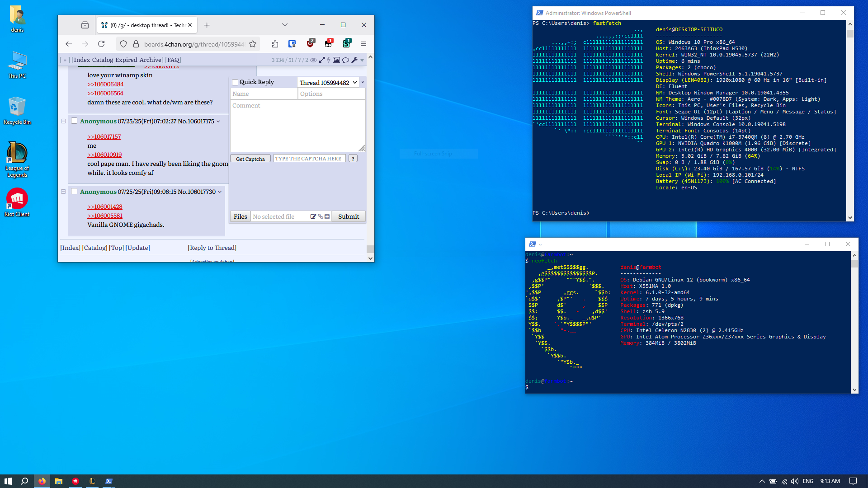Click bottom Update link
Screen dimensions: 868x488
(138, 248)
